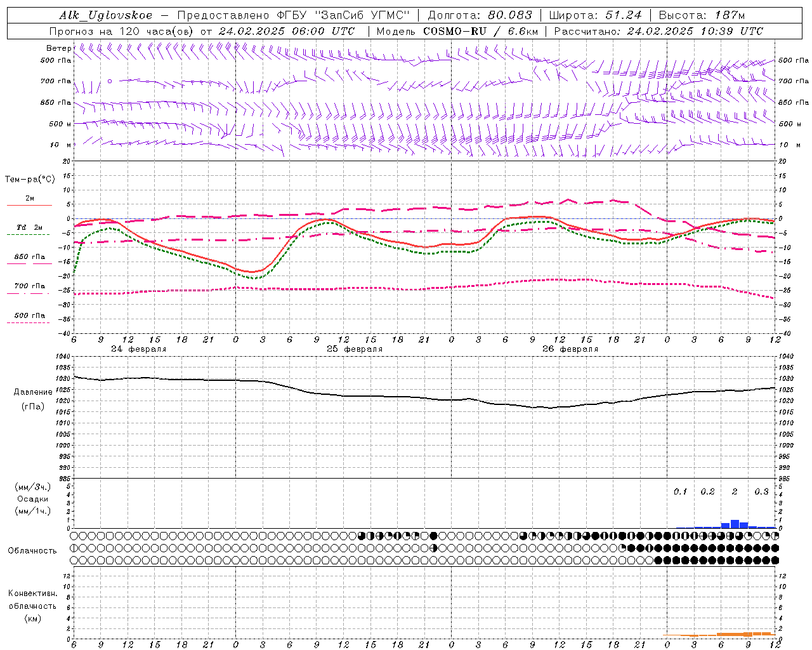The image size is (812, 650).
Task: Click the station name Alk_Uglovskoe
Action: 106,15
